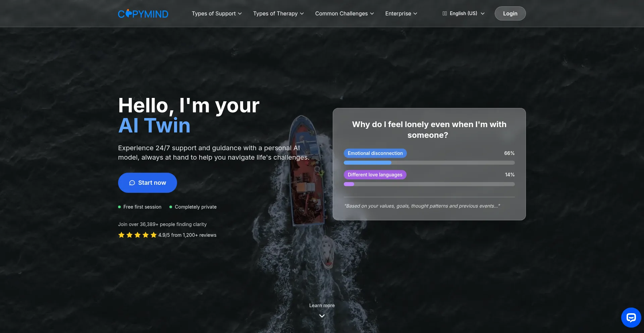The height and width of the screenshot is (333, 644).
Task: Open the English (US) language selector
Action: point(464,13)
